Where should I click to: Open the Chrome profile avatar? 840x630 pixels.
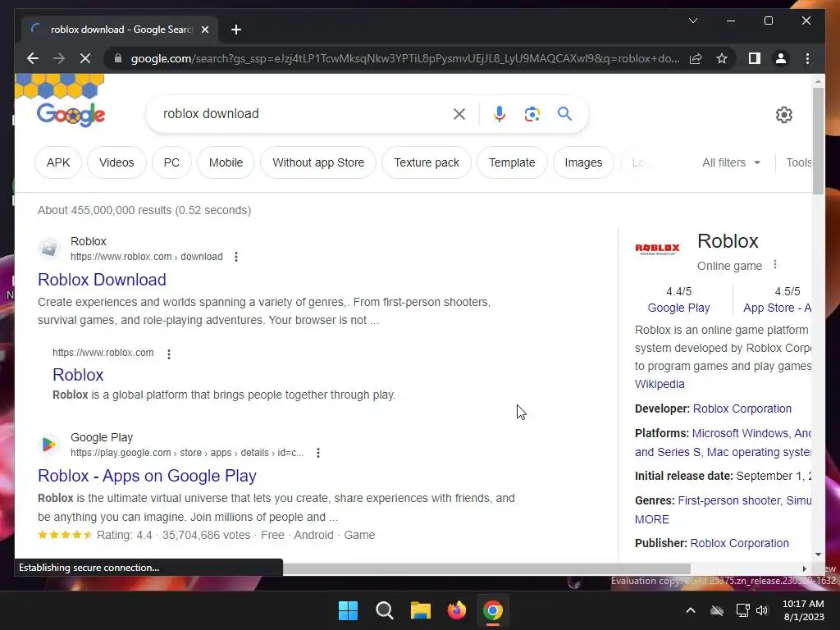point(781,58)
